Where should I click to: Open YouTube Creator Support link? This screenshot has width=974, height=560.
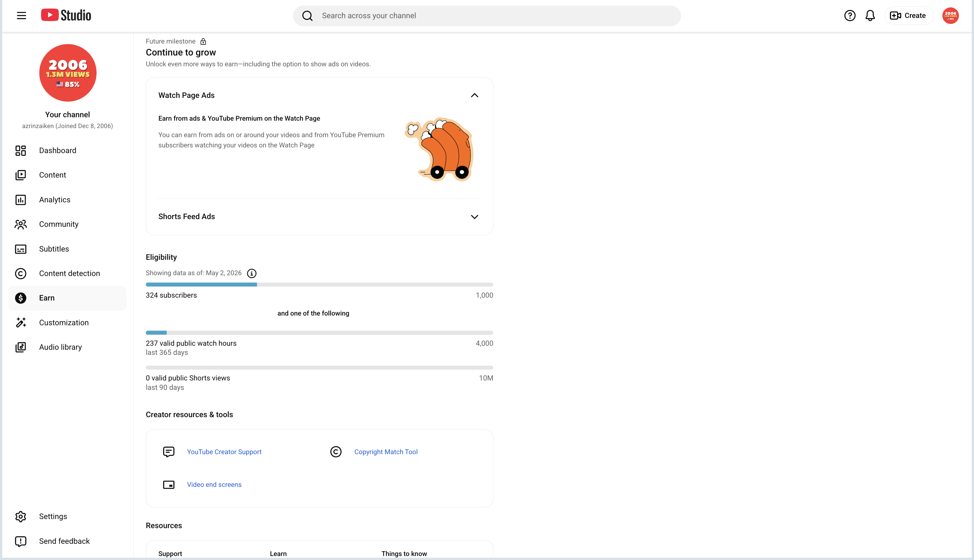[x=224, y=452]
